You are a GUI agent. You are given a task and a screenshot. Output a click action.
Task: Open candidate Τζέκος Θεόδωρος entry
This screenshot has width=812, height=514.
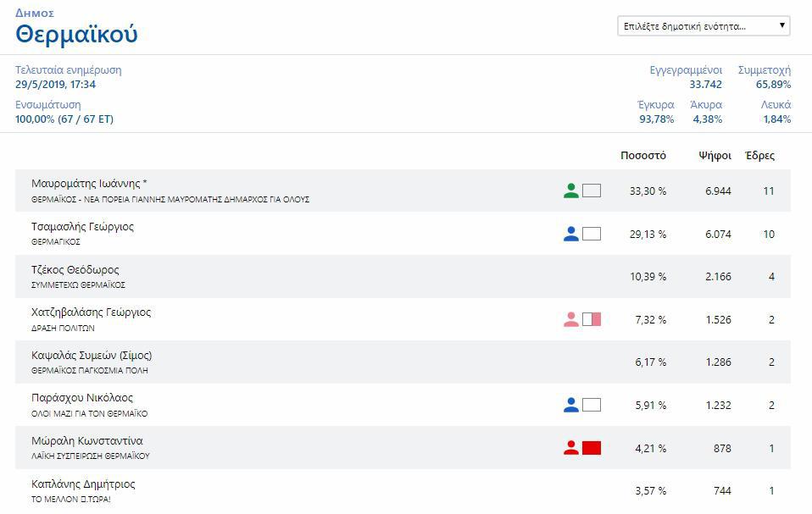coord(75,270)
